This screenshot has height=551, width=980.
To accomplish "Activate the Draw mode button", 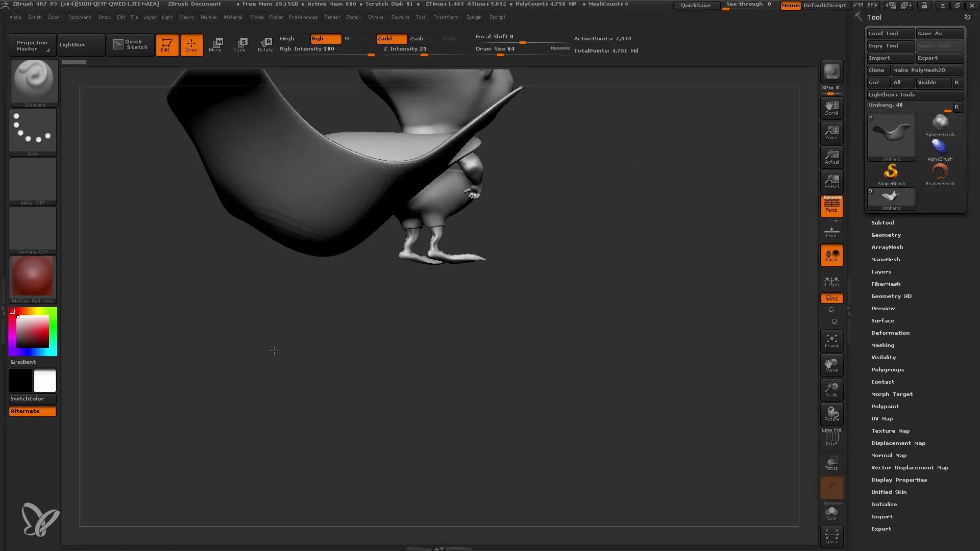I will [191, 45].
